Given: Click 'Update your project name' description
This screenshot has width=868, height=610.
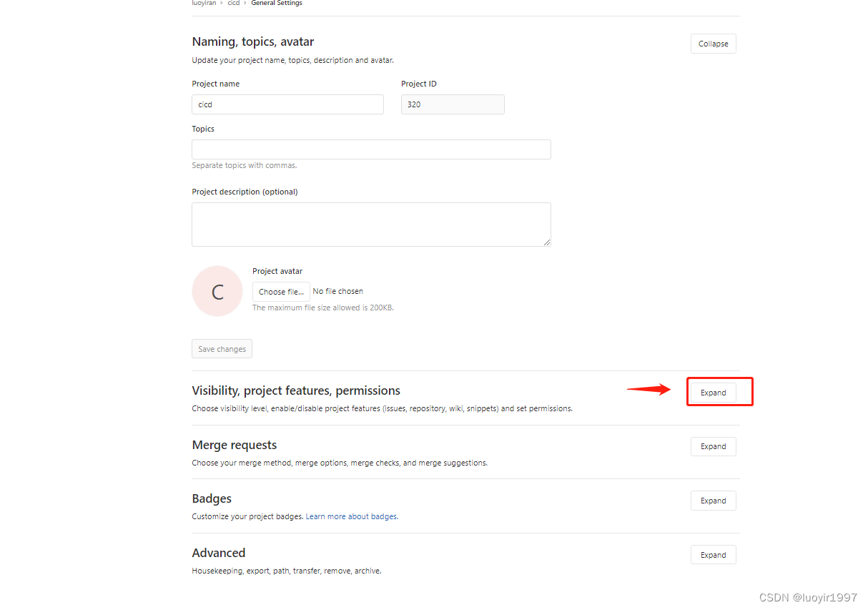Looking at the screenshot, I should (x=293, y=60).
